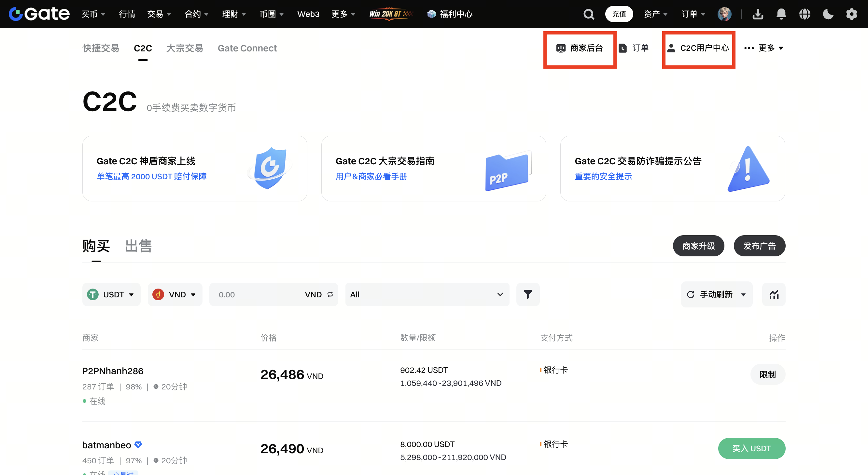Open the download app icon

[x=758, y=14]
